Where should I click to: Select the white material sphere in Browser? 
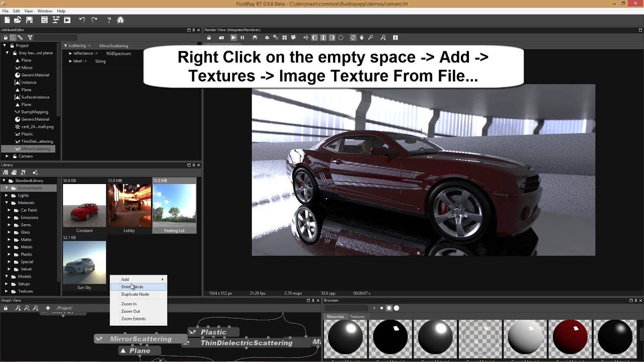pos(525,338)
